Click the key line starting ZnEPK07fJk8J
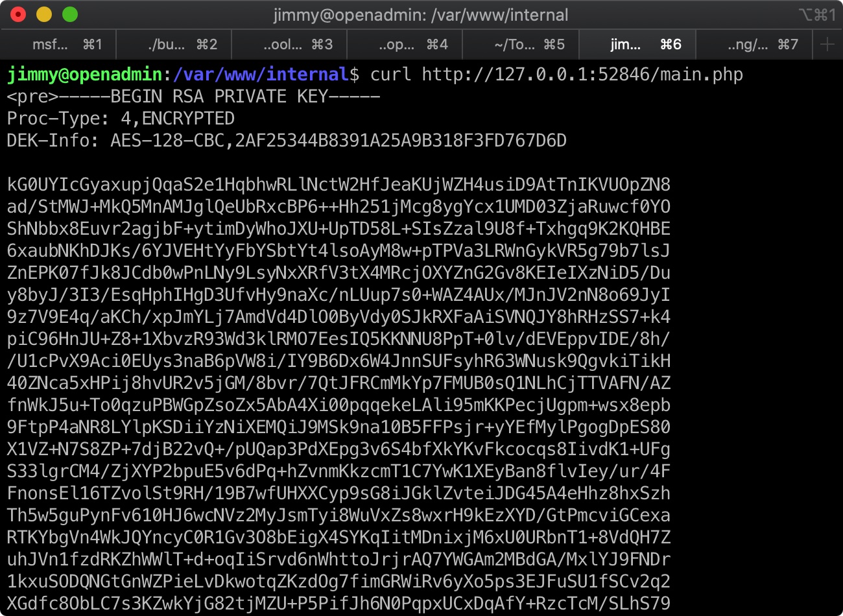Screen dimensions: 843x616 338,273
